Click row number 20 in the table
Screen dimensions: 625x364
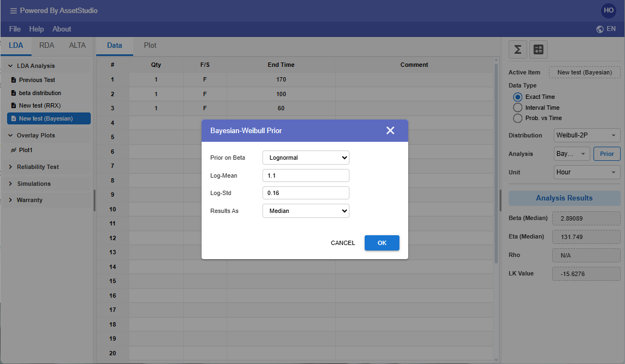coord(113,353)
